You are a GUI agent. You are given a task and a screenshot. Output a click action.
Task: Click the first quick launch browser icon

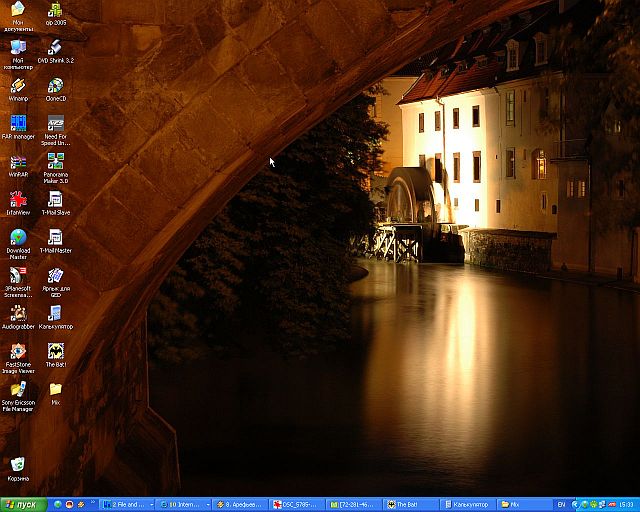(x=58, y=505)
